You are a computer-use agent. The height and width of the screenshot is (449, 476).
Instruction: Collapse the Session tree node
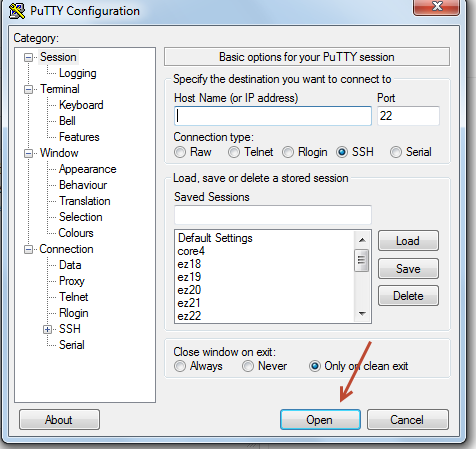coord(29,58)
